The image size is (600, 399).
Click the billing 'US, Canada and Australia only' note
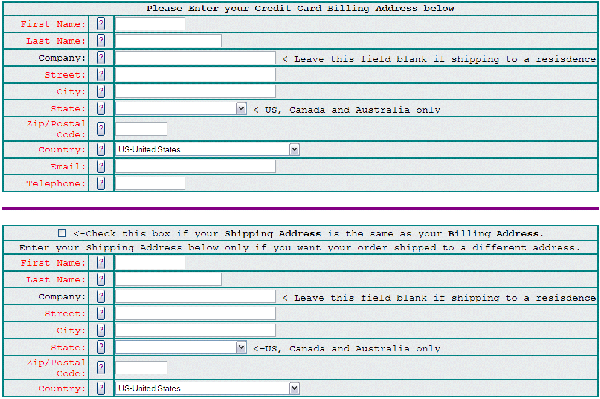point(347,110)
